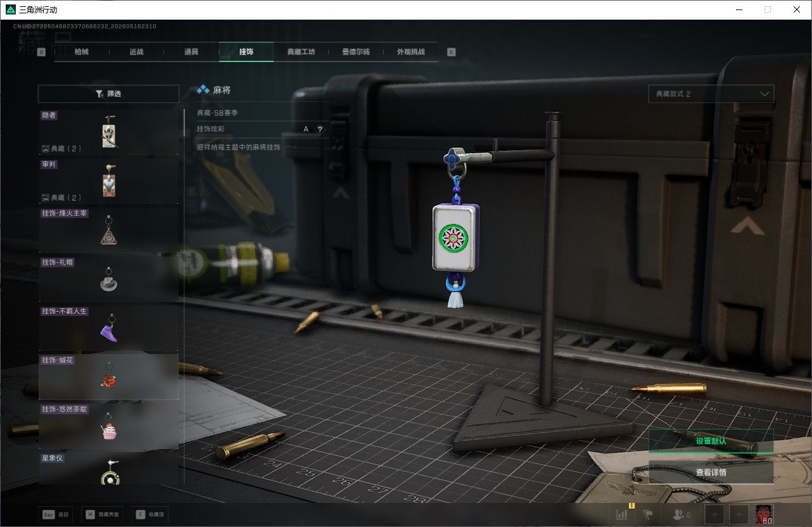The height and width of the screenshot is (527, 812).
Task: Click the 设置默认 button
Action: pyautogui.click(x=711, y=441)
